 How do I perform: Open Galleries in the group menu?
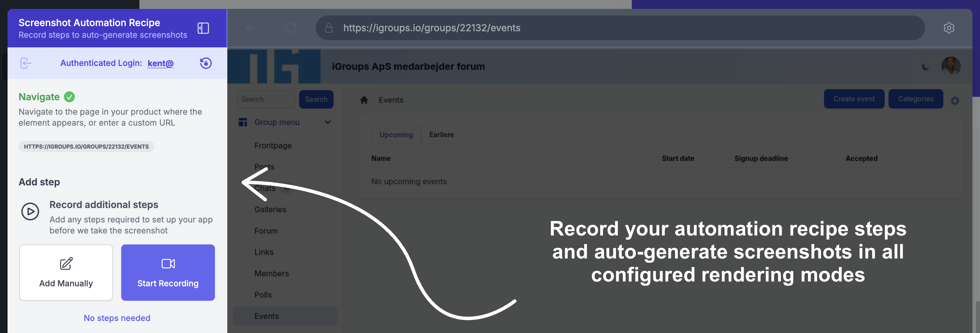coord(270,209)
